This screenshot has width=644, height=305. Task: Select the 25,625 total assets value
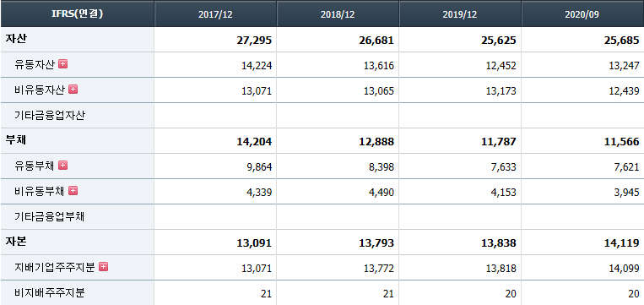[x=499, y=41]
